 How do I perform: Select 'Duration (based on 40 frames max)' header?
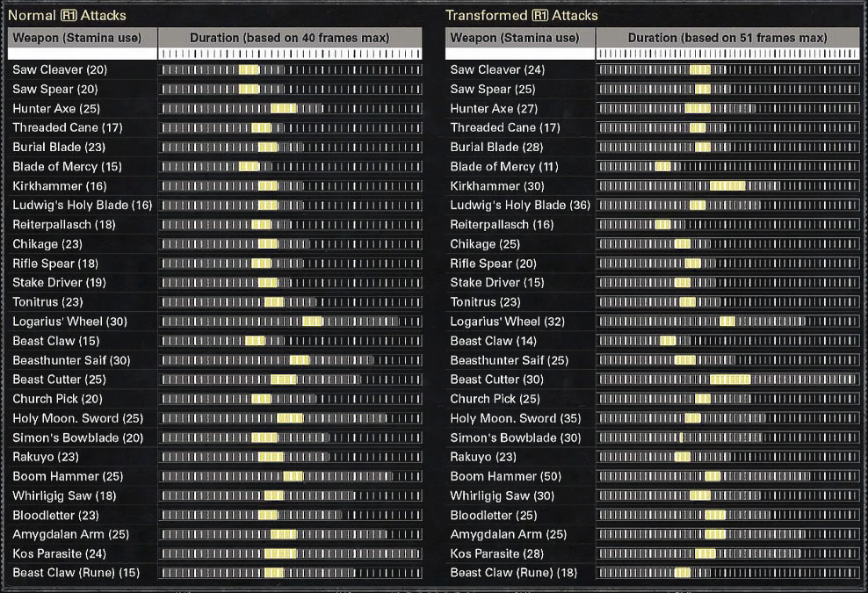(x=290, y=38)
